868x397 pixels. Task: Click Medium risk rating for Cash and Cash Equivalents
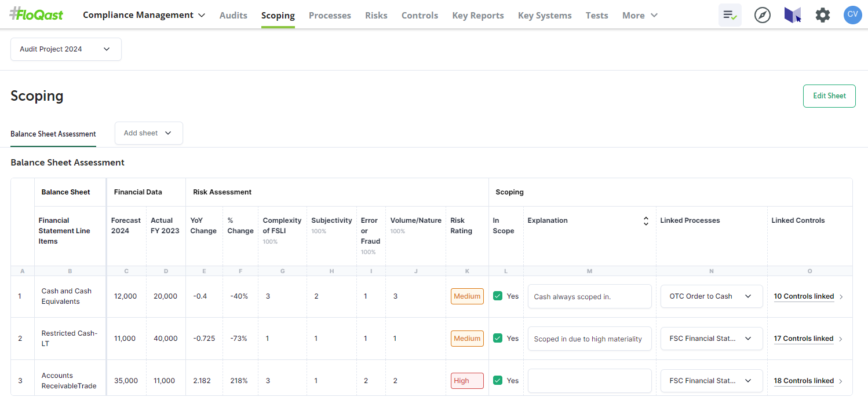(467, 296)
